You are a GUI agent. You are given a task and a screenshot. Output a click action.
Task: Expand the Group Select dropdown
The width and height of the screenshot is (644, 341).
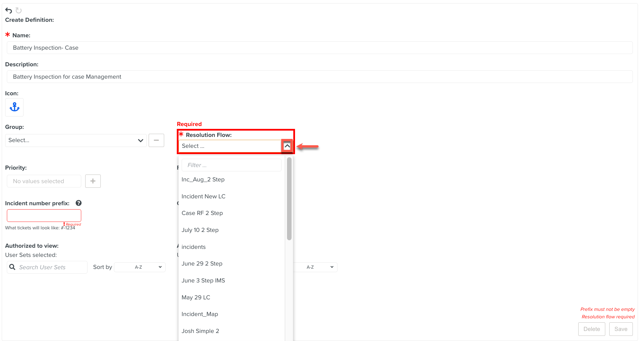(x=76, y=140)
